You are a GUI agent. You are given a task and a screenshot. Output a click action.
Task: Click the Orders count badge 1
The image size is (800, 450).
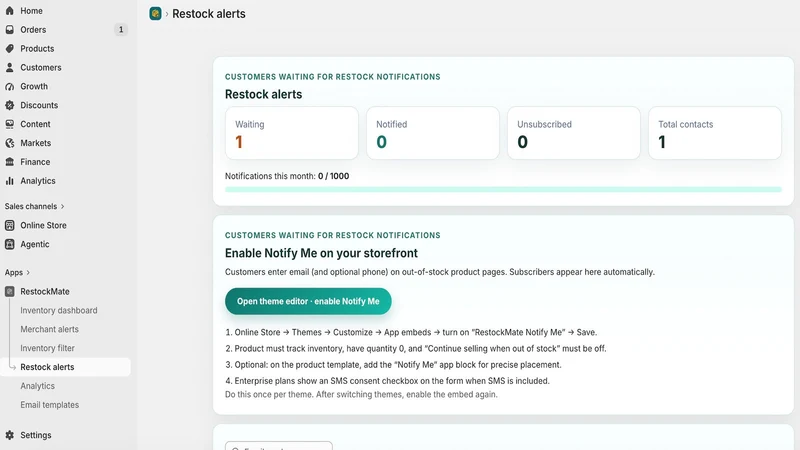121,30
